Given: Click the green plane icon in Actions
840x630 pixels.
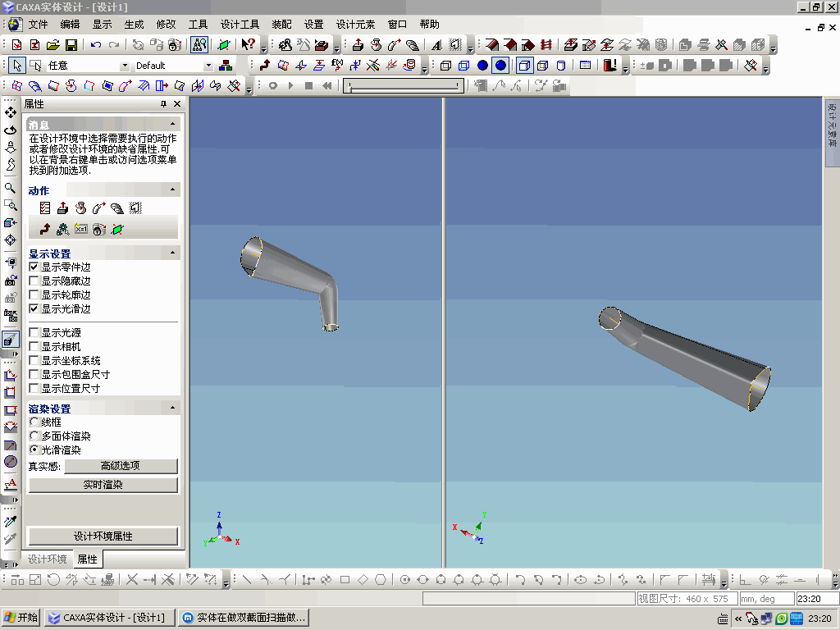Looking at the screenshot, I should (x=117, y=230).
